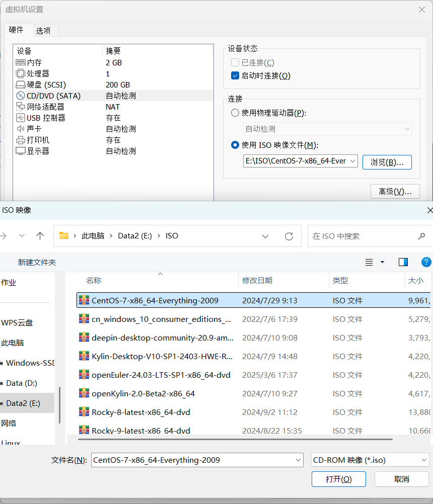Select the 网络适配器 network adapter icon
This screenshot has height=504, width=433.
(21, 107)
